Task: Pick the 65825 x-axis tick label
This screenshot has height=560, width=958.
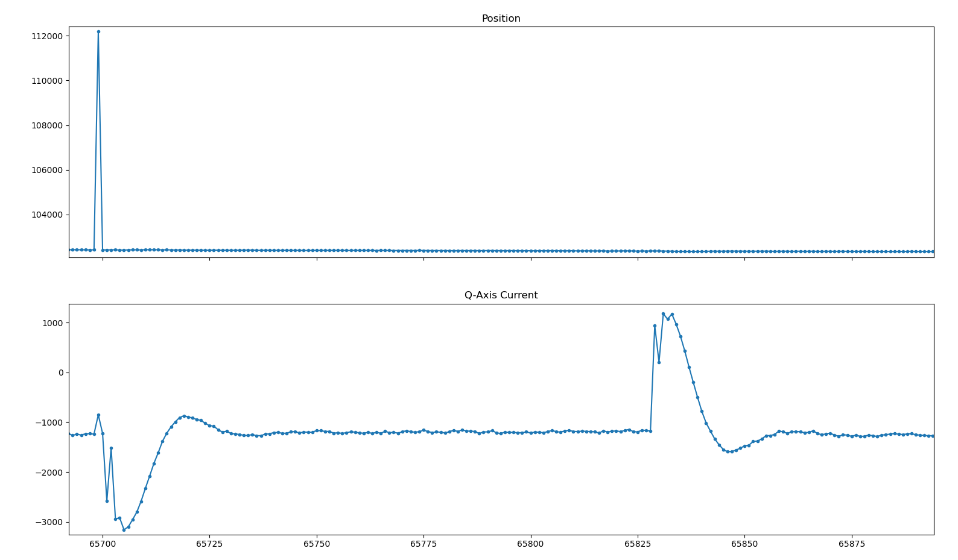Action: pyautogui.click(x=638, y=544)
